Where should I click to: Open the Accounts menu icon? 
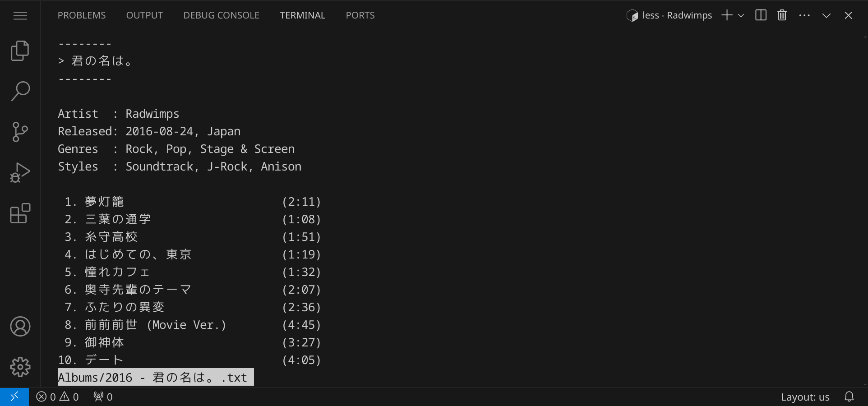click(x=20, y=327)
